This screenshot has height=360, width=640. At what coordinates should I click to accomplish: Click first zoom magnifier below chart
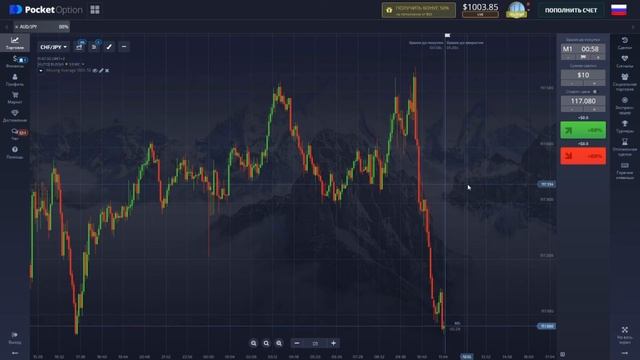tap(253, 343)
